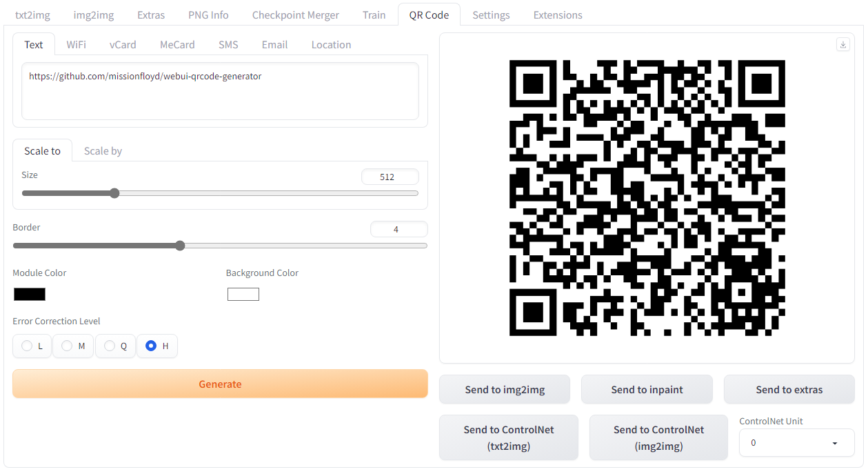Open the white Background Color swatch
This screenshot has height=474, width=868.
click(243, 295)
